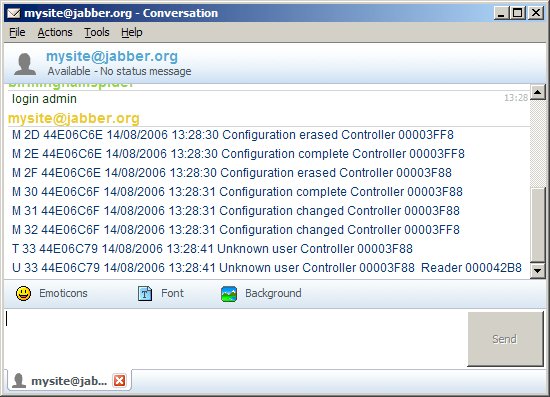Click the envelope icon in title bar
This screenshot has height=397, width=550.
pos(14,13)
